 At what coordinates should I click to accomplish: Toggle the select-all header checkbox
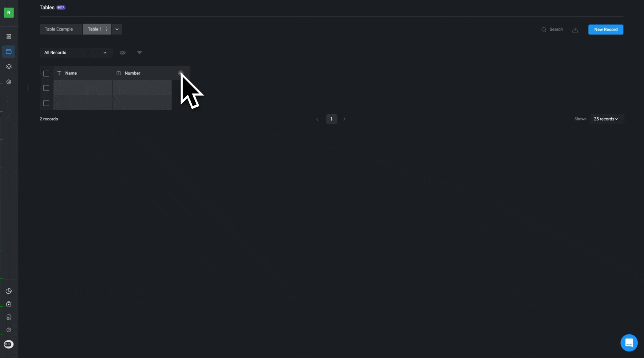pyautogui.click(x=46, y=73)
